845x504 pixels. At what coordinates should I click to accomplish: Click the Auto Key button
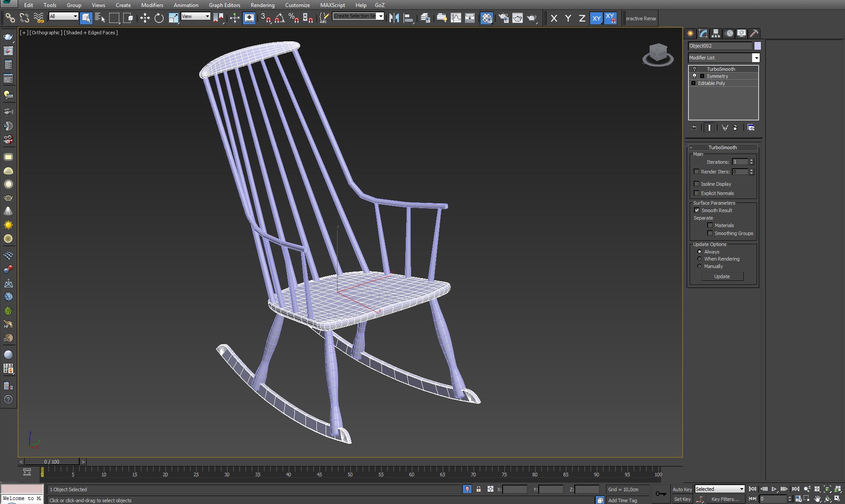coord(682,489)
